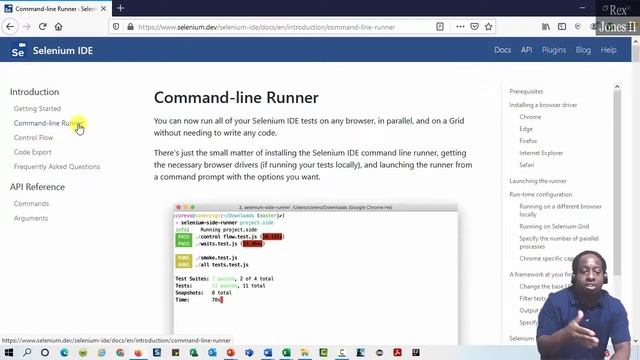Open Outlook icon on the taskbar
640x360 pixels.
click(x=212, y=353)
